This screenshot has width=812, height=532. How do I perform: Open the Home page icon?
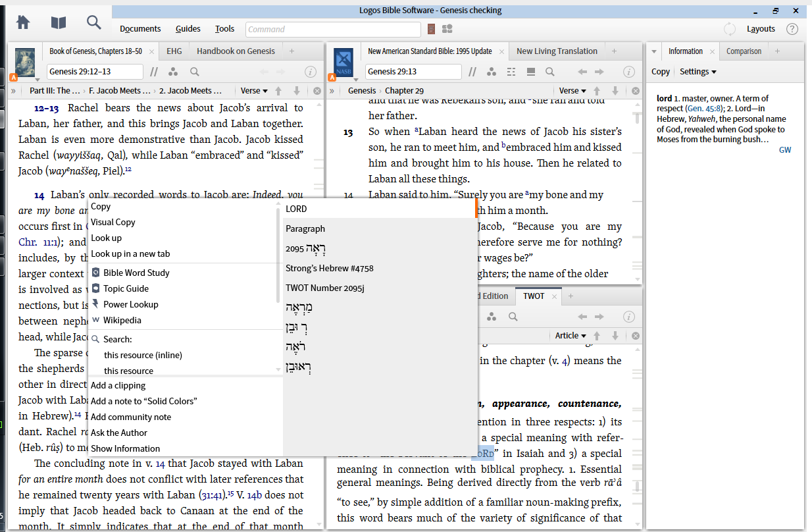(23, 22)
